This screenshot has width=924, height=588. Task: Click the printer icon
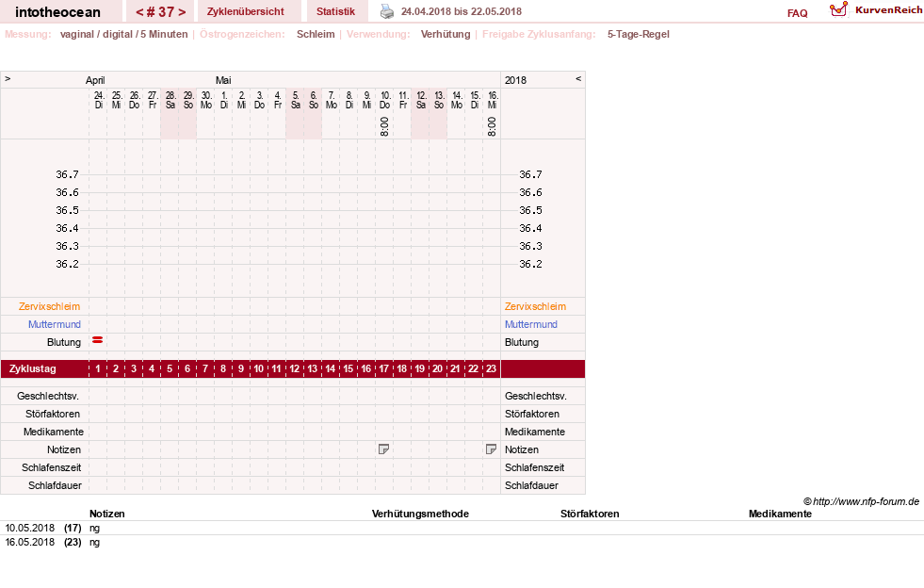386,11
